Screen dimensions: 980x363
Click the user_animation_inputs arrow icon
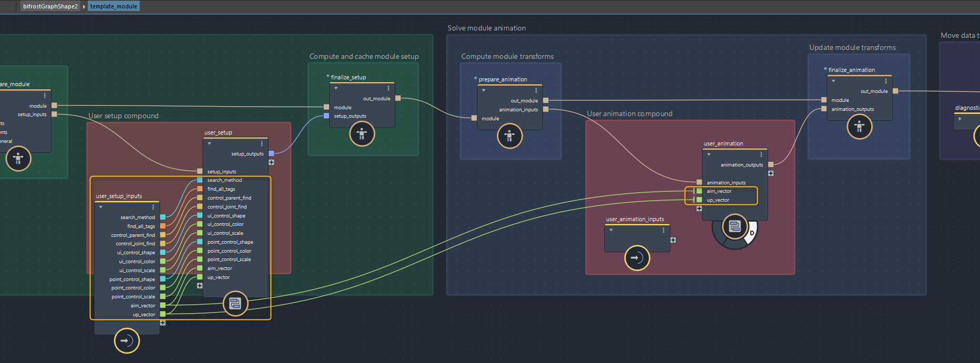637,258
